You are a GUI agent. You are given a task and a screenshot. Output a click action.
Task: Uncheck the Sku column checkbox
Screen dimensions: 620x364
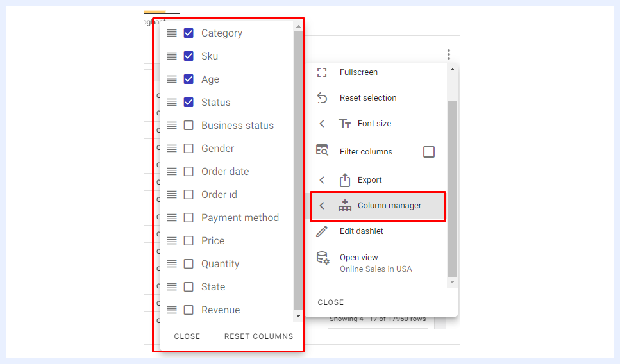click(189, 56)
